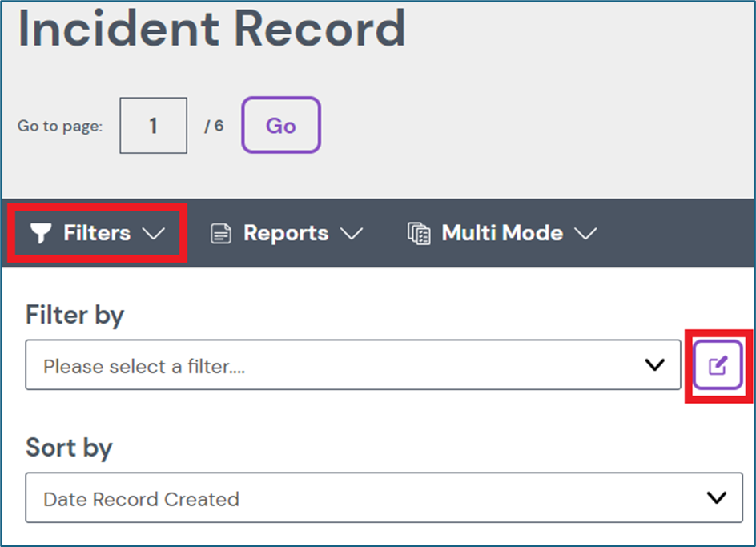Click the edit filter pencil icon
The height and width of the screenshot is (547, 756).
[x=718, y=365]
